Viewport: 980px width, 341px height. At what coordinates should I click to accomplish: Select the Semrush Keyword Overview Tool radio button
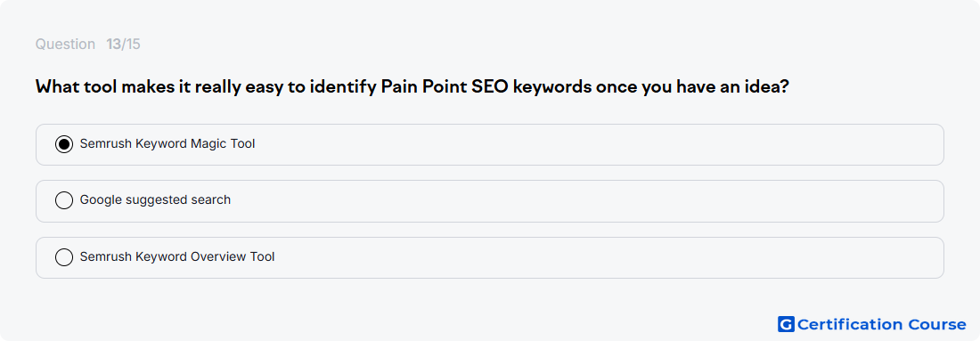[x=64, y=257]
